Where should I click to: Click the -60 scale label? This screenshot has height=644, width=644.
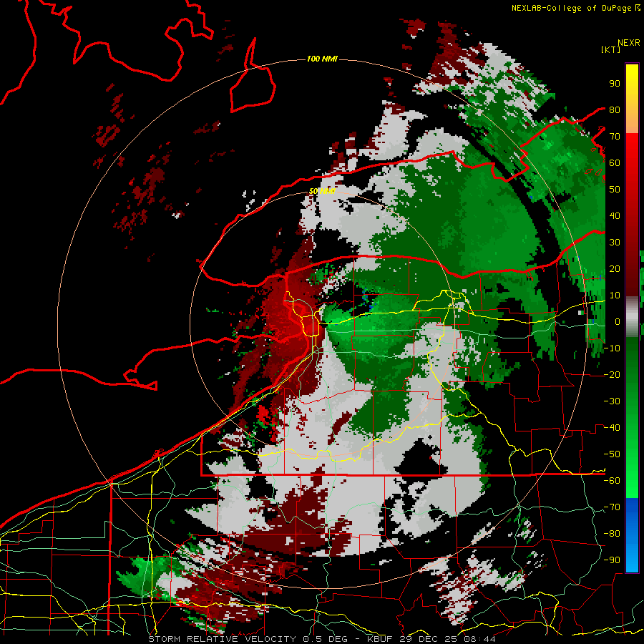[x=612, y=481]
